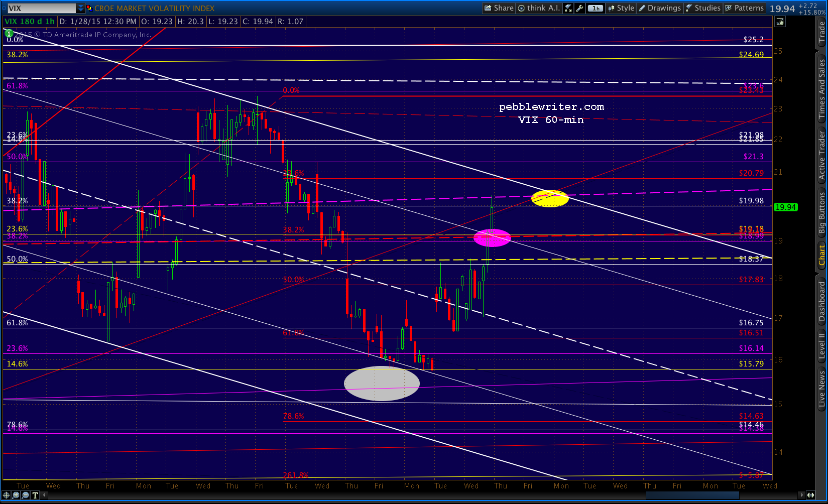Image resolution: width=828 pixels, height=504 pixels.
Task: Click the scroll left arrow on time axis
Action: click(45, 495)
